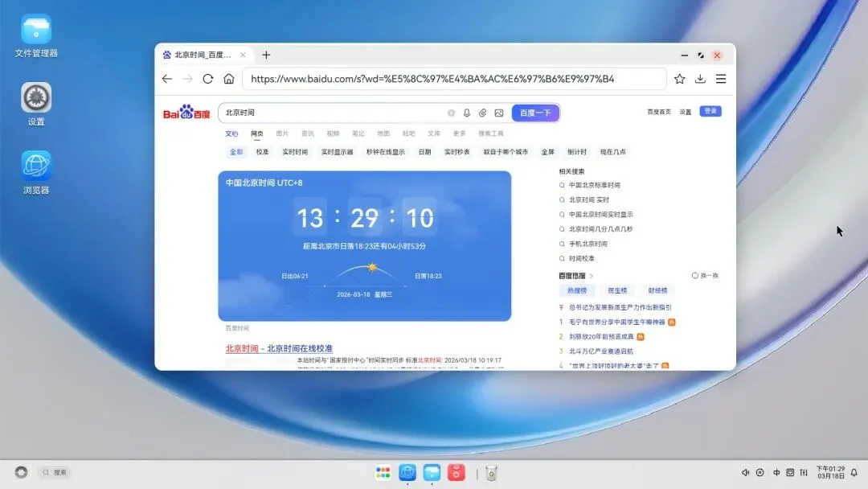
Task: Open the 设置 desktop icon
Action: click(36, 104)
